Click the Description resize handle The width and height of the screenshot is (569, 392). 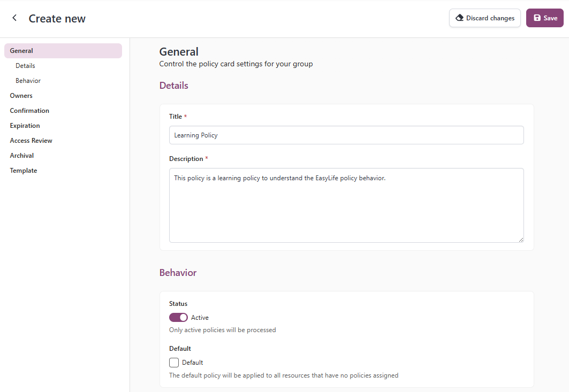point(520,239)
